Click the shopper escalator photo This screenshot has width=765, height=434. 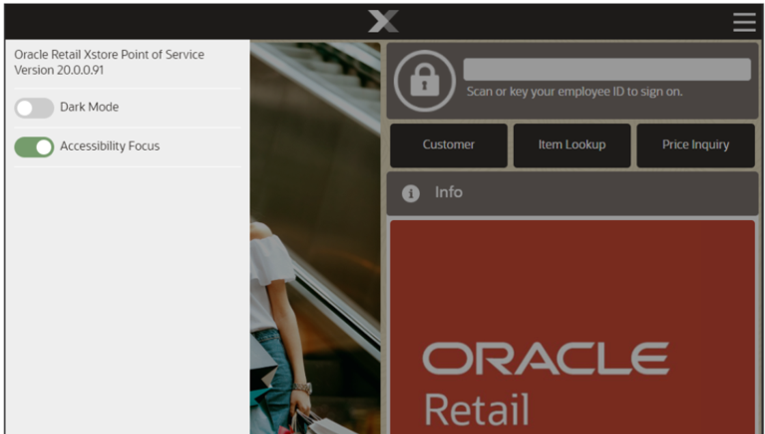[x=315, y=237]
